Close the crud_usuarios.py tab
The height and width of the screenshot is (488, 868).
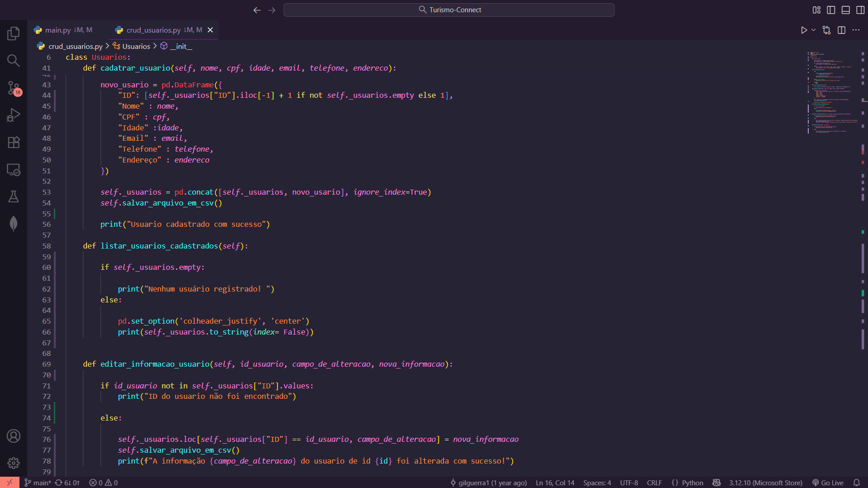click(x=210, y=30)
